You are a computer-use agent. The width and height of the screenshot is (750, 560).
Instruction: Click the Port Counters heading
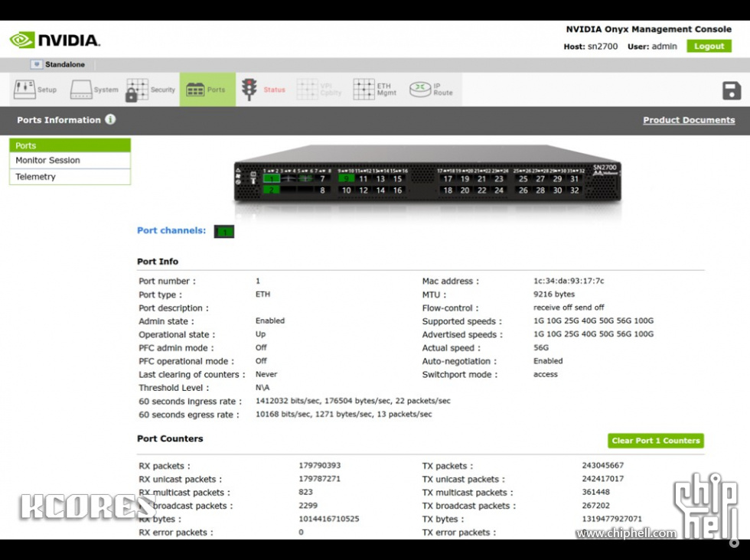tap(170, 438)
